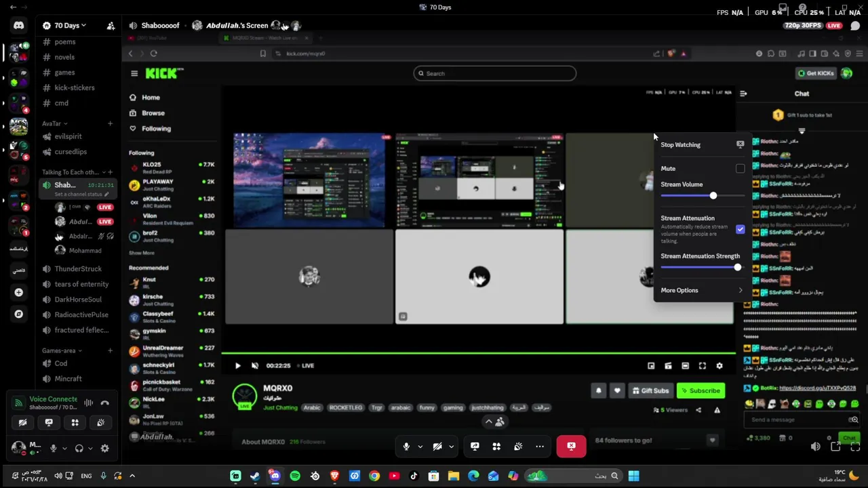
Task: Open Discover servers compass icon
Action: pos(18,314)
